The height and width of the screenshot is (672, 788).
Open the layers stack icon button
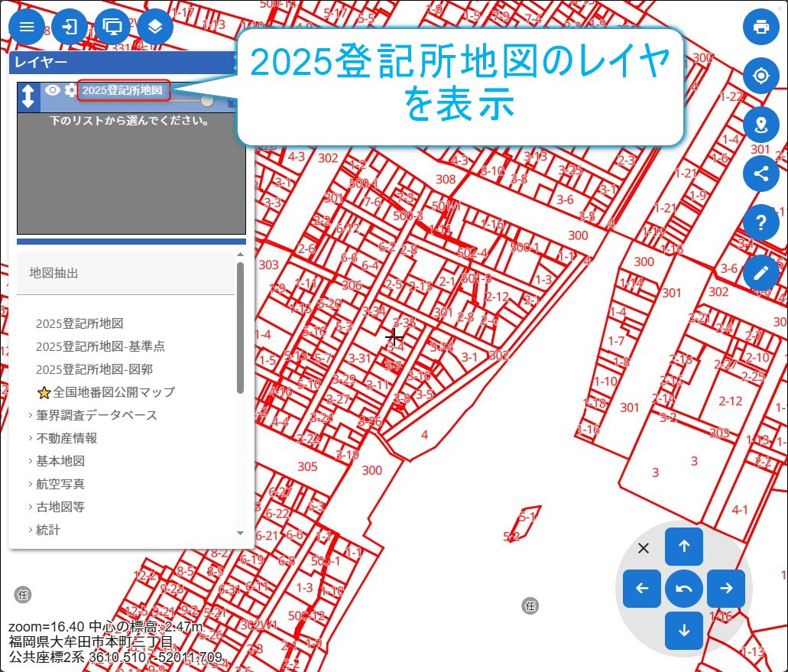[155, 28]
